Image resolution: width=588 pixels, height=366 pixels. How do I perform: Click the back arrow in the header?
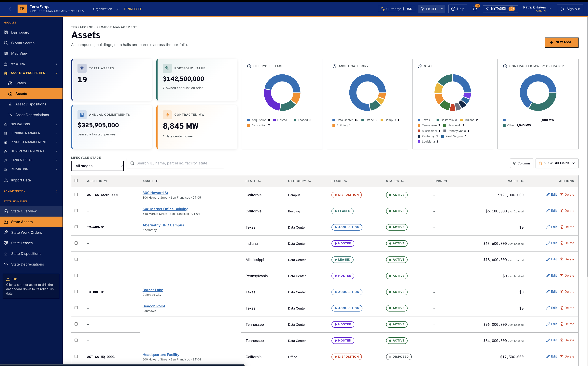(10, 9)
